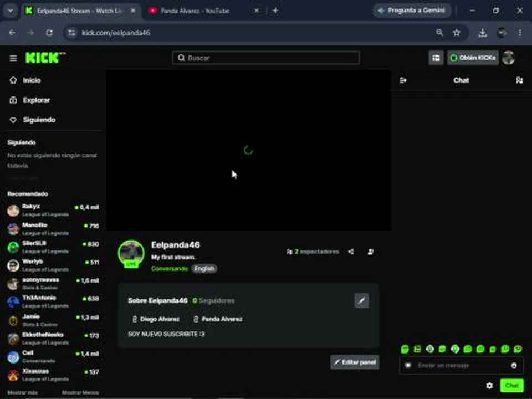
Task: Open the Diego Alvarez social link
Action: 156,319
